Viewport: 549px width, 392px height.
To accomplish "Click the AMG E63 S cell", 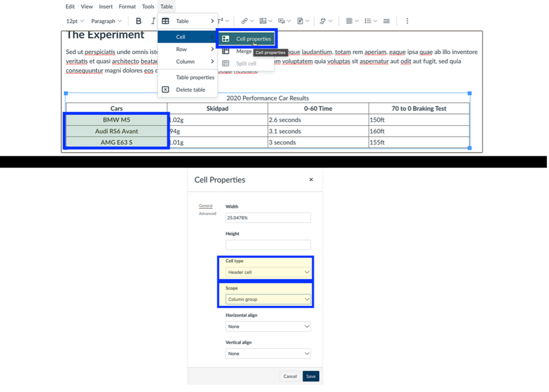I will click(x=116, y=142).
